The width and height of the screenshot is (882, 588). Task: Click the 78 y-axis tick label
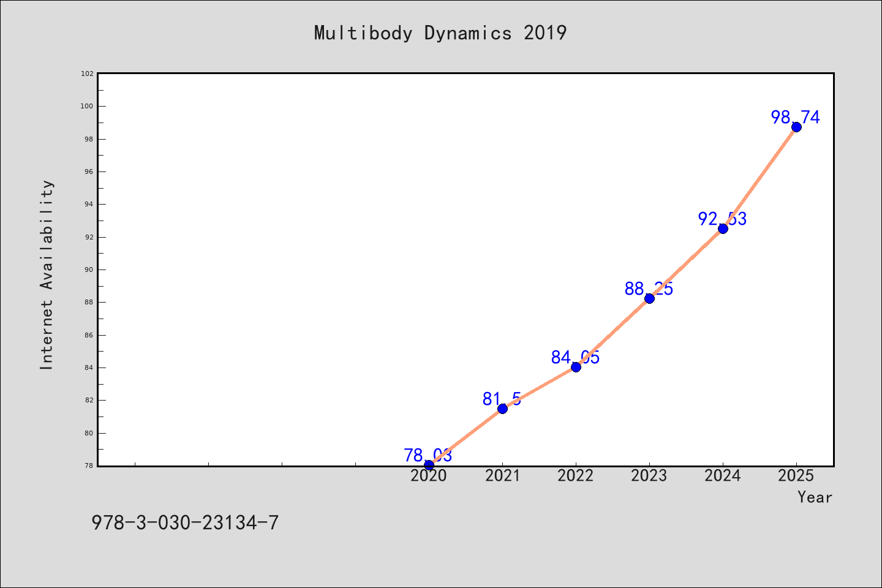coord(89,466)
